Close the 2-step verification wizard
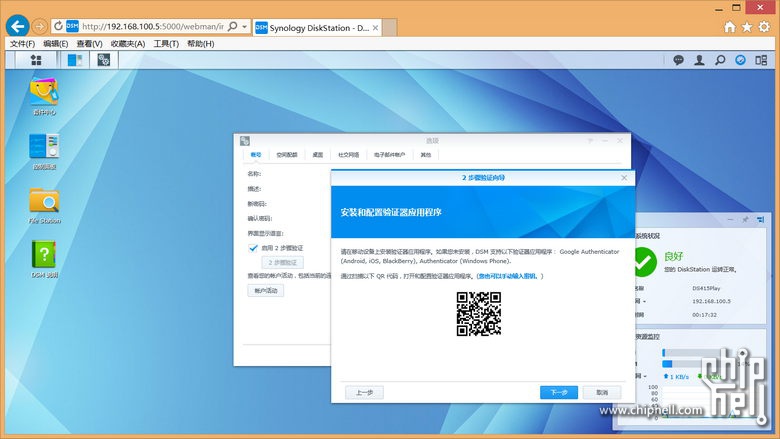Screen dimensions: 780x439 point(624,177)
